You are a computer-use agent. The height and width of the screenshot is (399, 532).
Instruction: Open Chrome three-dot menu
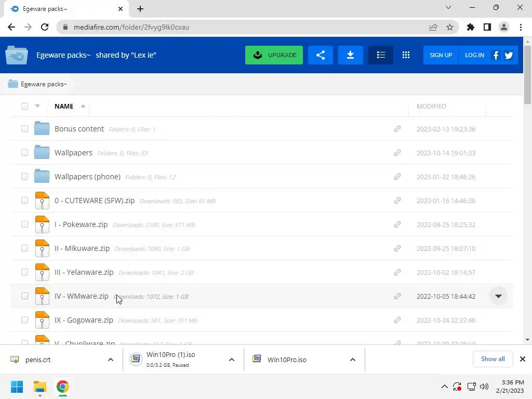coord(521,27)
